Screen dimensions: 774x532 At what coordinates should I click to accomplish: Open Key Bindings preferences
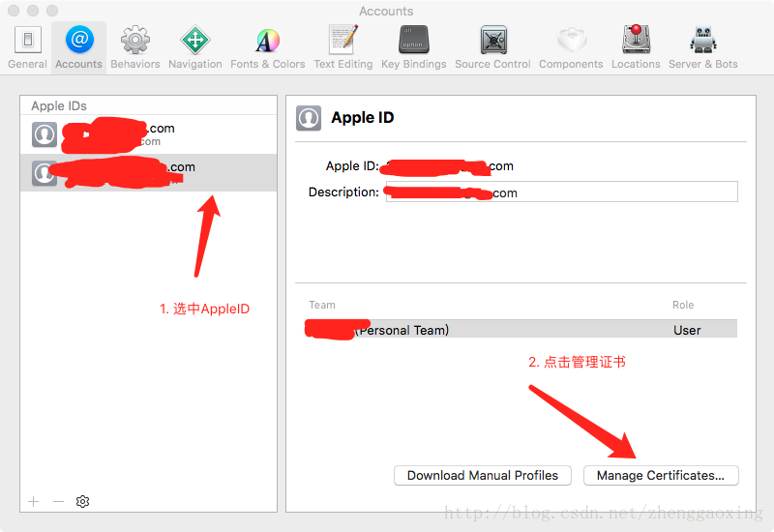click(x=414, y=47)
